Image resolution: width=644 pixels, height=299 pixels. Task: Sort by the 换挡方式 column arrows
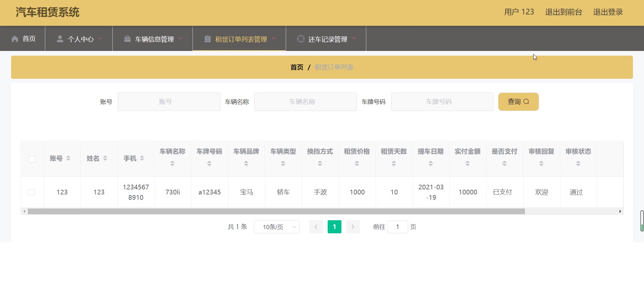coord(320,164)
